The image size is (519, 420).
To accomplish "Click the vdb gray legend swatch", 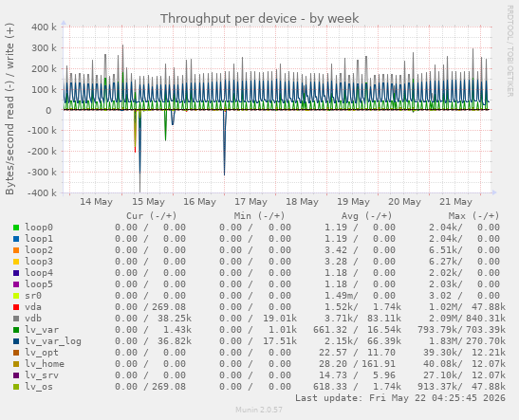I will 16,319.
